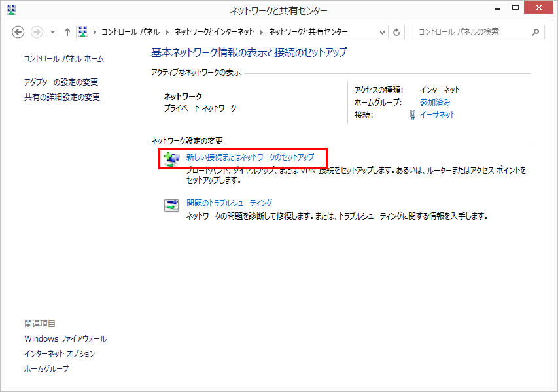Open Windows ファイアウォール link
This screenshot has width=558, height=392.
tap(65, 339)
